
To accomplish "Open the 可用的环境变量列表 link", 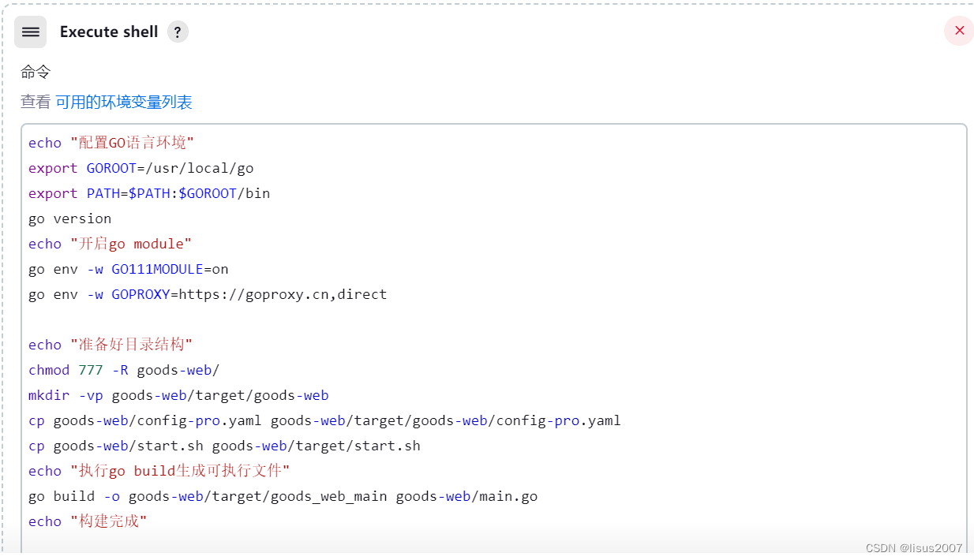I will [124, 102].
